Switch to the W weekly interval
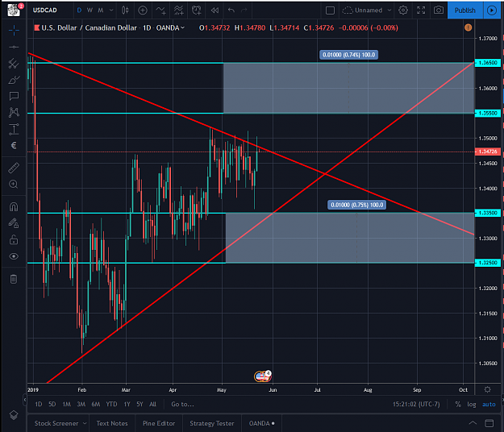Image resolution: width=504 pixels, height=432 pixels. coord(90,10)
